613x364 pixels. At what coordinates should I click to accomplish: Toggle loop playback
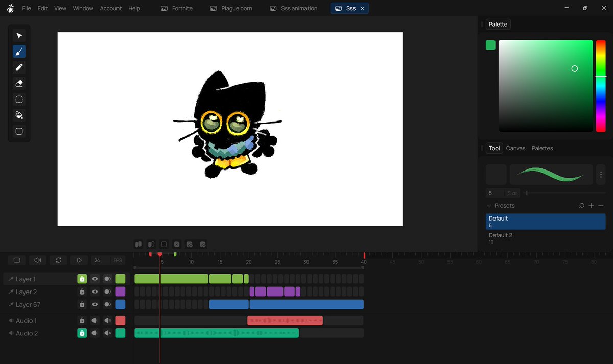(x=59, y=260)
